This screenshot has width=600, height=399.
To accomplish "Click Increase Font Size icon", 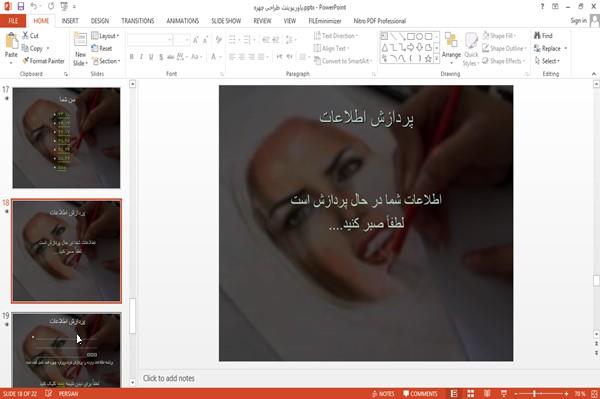I will 196,39.
